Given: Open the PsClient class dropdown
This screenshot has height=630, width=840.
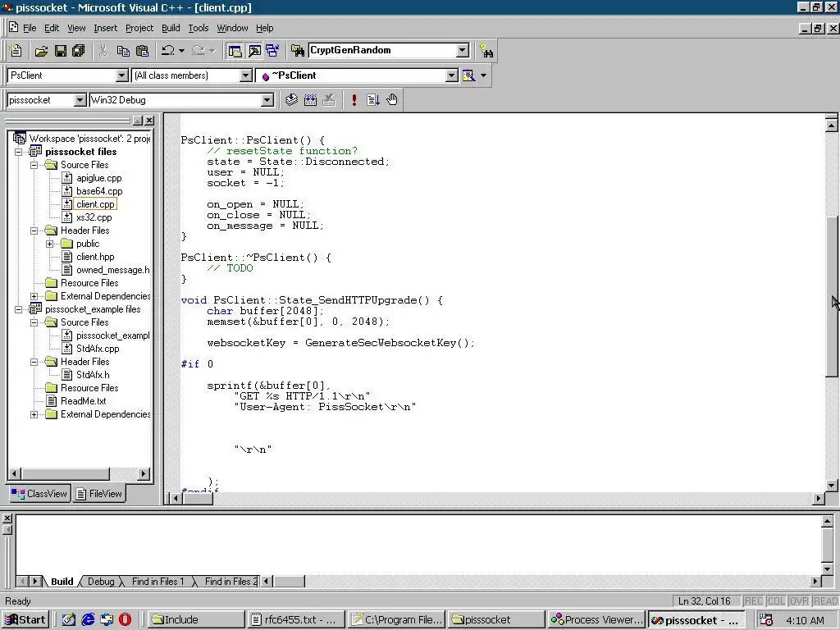Looking at the screenshot, I should pyautogui.click(x=122, y=75).
